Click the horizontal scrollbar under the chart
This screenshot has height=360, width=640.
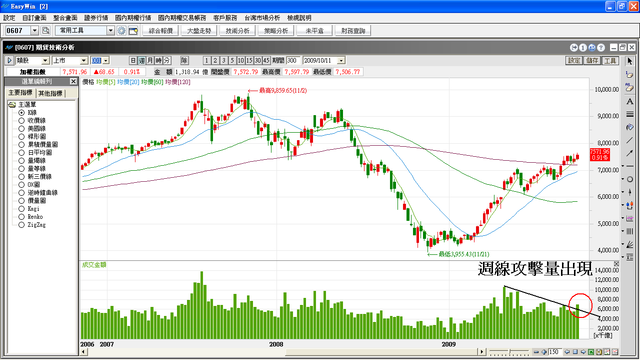pyautogui.click(x=282, y=352)
